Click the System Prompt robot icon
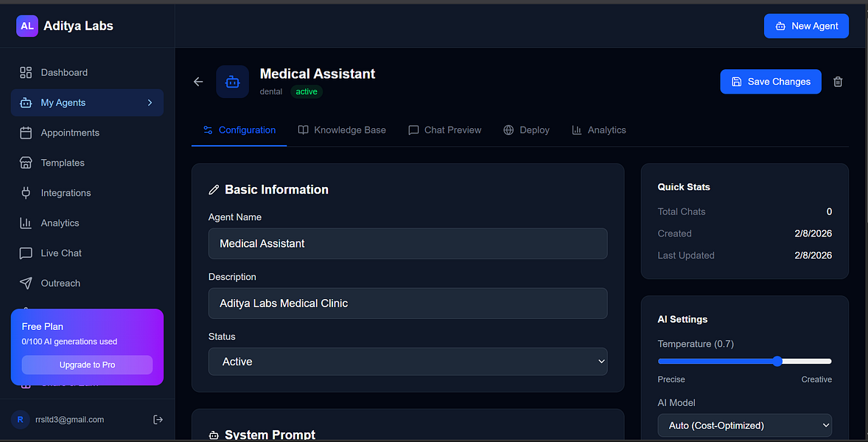Viewport: 868px width, 442px height. click(x=214, y=435)
